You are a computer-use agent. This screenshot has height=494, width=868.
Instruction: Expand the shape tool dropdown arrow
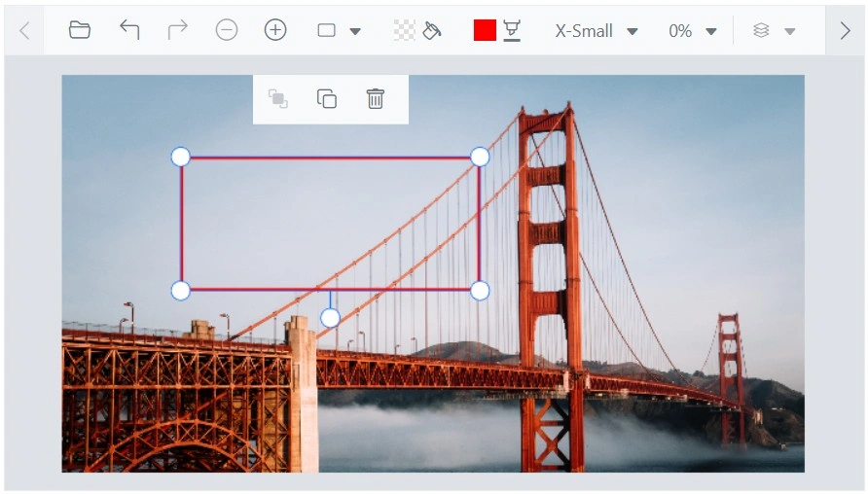(x=355, y=31)
